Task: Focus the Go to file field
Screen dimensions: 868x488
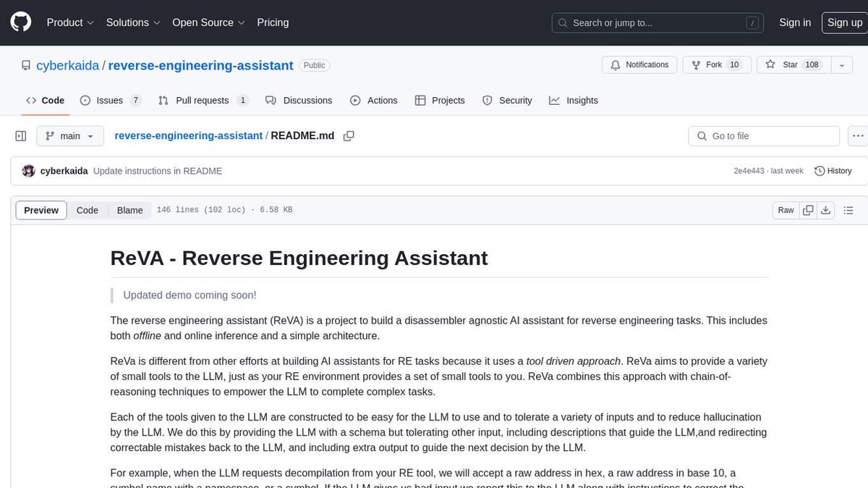Action: pyautogui.click(x=764, y=136)
